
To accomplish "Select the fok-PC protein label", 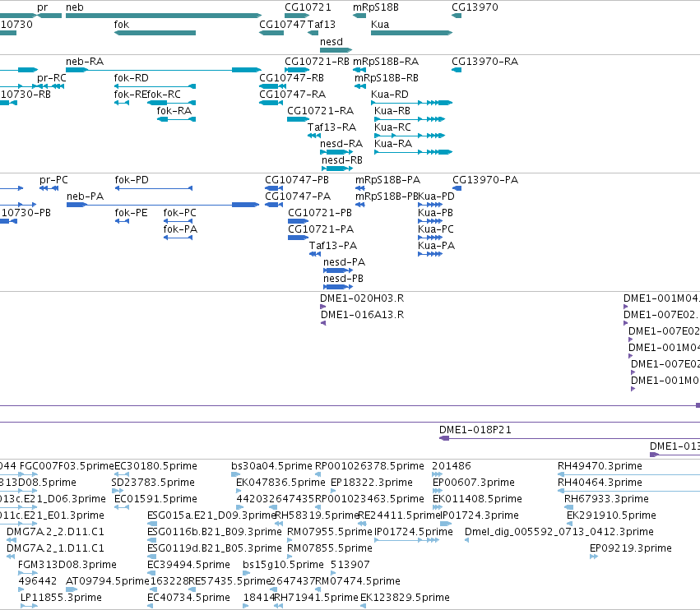I will click(x=180, y=213).
